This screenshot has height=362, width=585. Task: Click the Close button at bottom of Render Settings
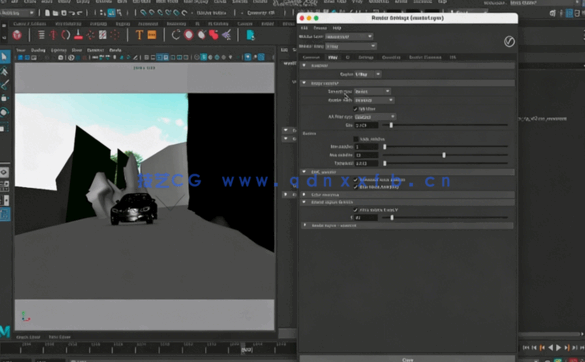[407, 359]
